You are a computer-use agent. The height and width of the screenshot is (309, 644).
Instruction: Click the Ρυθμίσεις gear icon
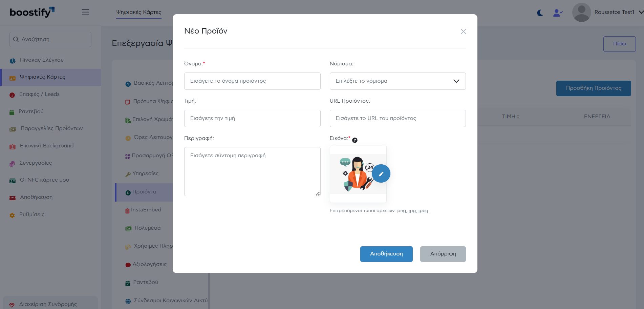12,215
